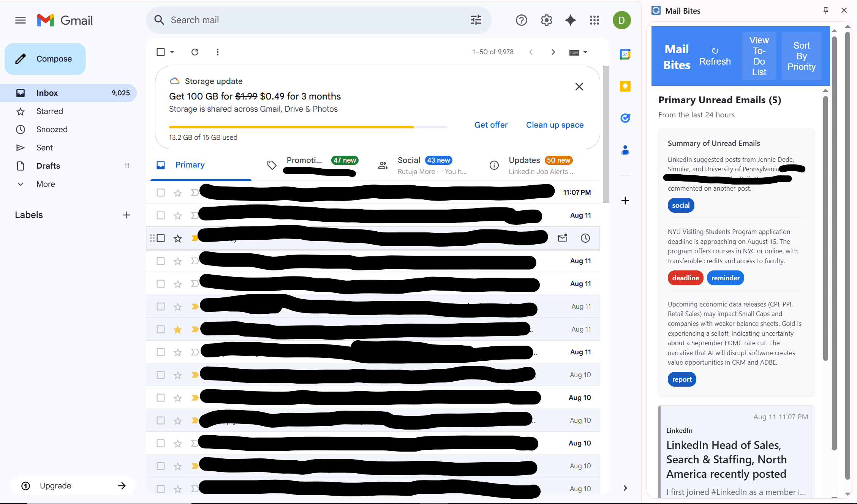
Task: Open Google Calendar from the right side panel
Action: 625,54
